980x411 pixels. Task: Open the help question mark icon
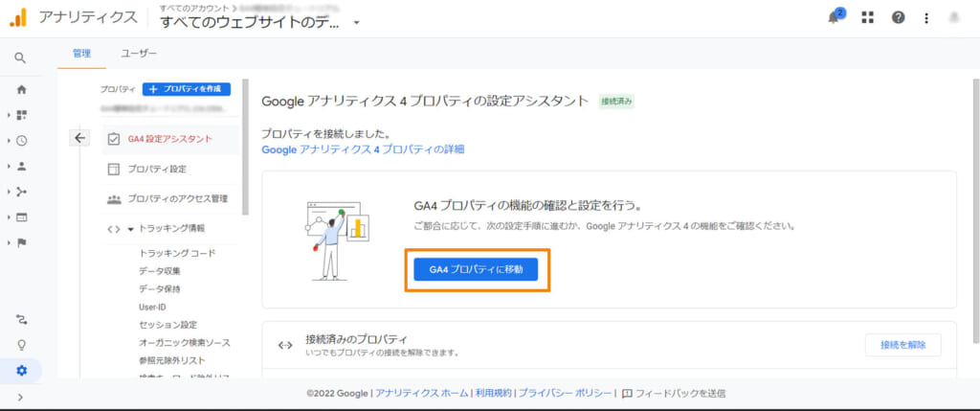(898, 17)
